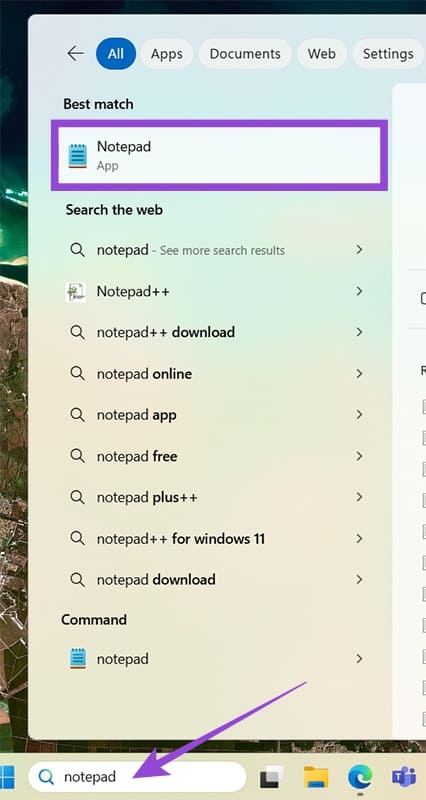This screenshot has width=426, height=800.
Task: Expand the 'notepad++ download' result arrow
Action: coord(359,332)
